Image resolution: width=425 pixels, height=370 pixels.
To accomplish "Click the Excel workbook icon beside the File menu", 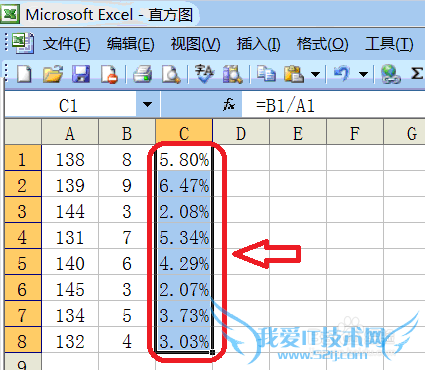I will (x=23, y=43).
